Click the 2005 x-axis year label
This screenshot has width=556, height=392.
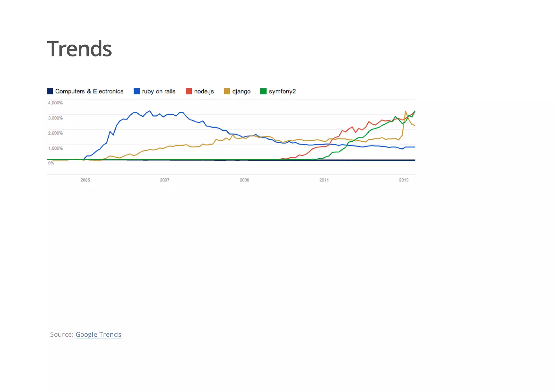tap(85, 180)
